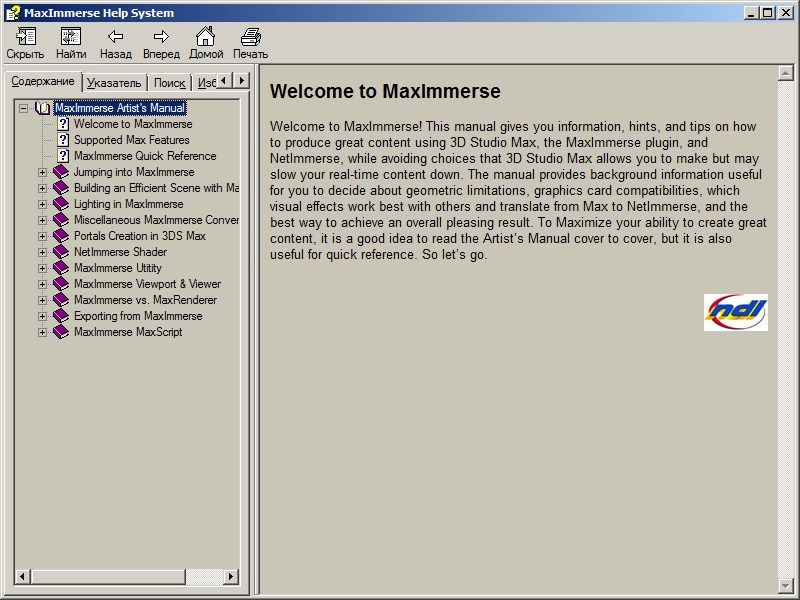Screen dimensions: 800x600
Task: Open the MaxImmerse Quick Reference topic
Action: [145, 156]
